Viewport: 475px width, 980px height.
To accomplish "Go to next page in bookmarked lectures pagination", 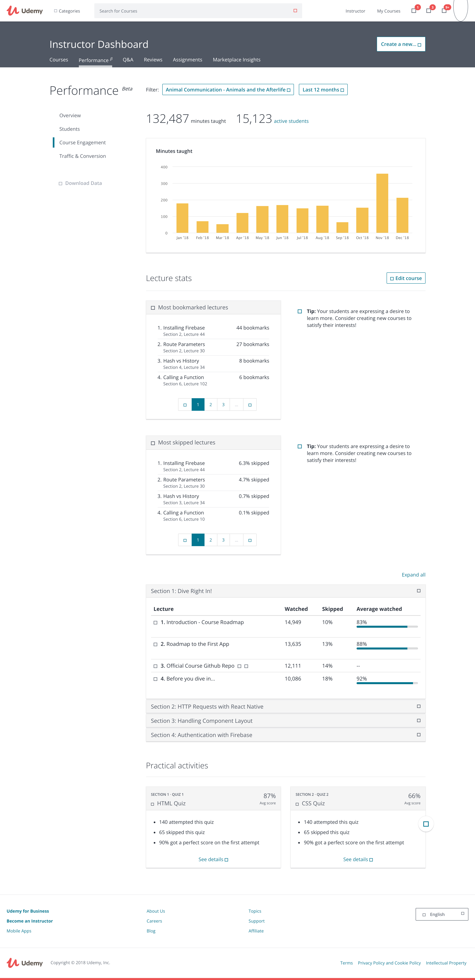I will coord(250,405).
